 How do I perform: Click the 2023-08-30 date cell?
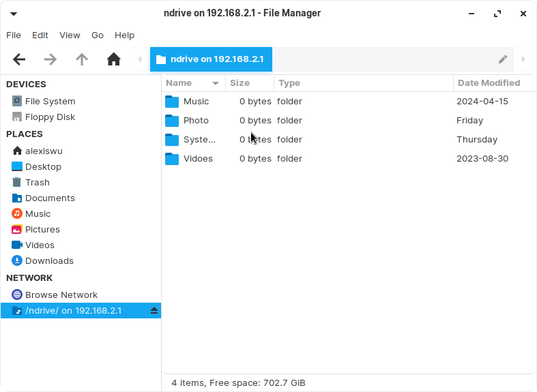click(482, 159)
